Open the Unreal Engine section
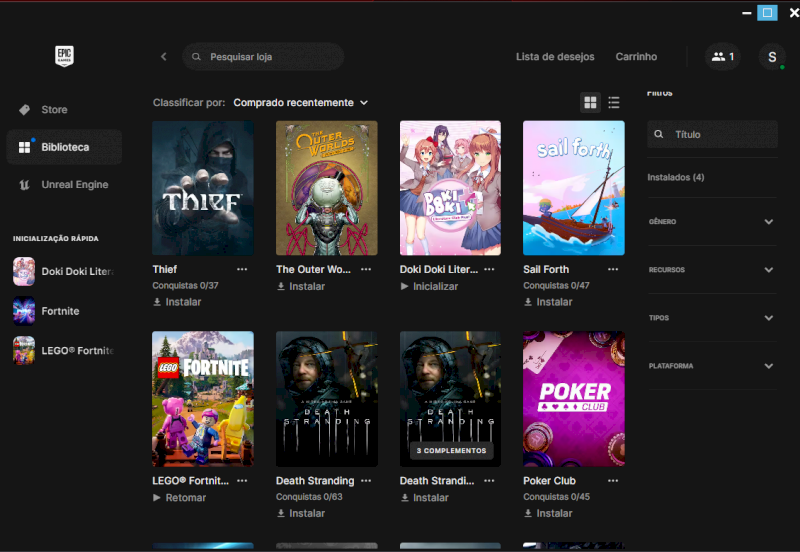Screen dimensions: 800x552 [x=64, y=185]
